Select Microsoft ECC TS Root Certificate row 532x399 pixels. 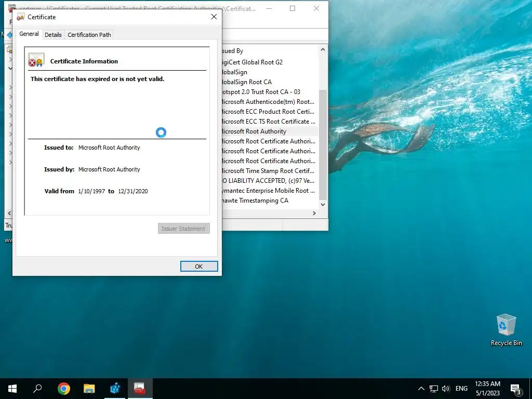270,121
